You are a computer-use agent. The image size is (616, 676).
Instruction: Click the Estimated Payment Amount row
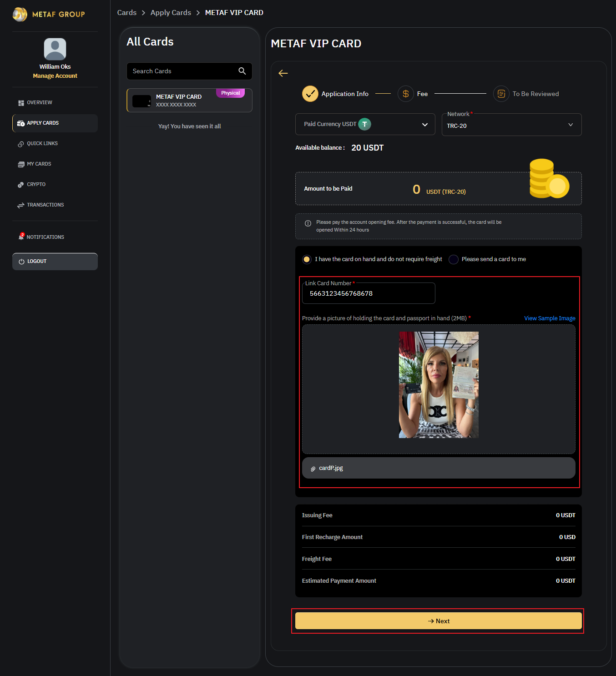point(439,581)
